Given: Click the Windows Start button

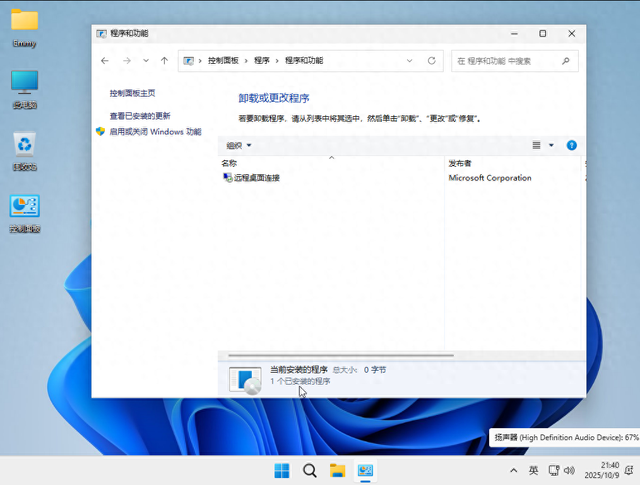Looking at the screenshot, I should coord(282,470).
